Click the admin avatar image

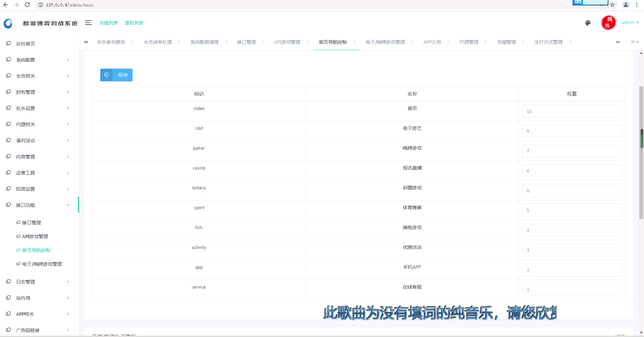[608, 23]
